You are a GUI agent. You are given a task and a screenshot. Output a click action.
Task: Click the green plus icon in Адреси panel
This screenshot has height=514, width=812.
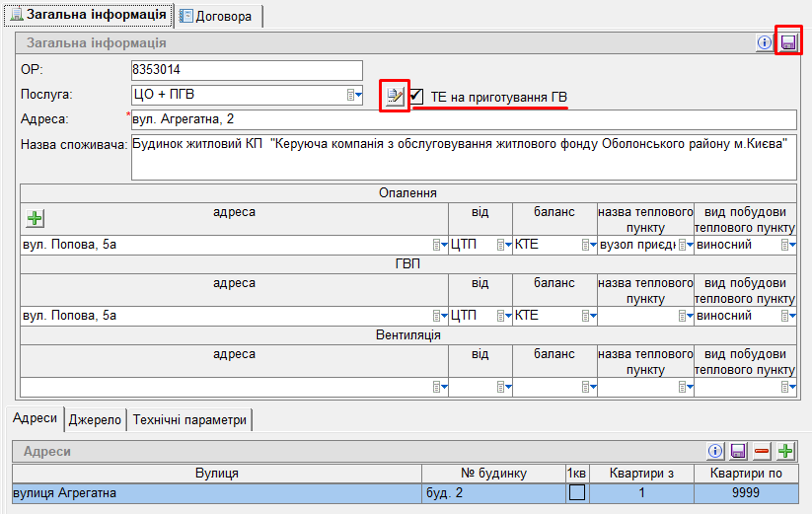(x=785, y=451)
